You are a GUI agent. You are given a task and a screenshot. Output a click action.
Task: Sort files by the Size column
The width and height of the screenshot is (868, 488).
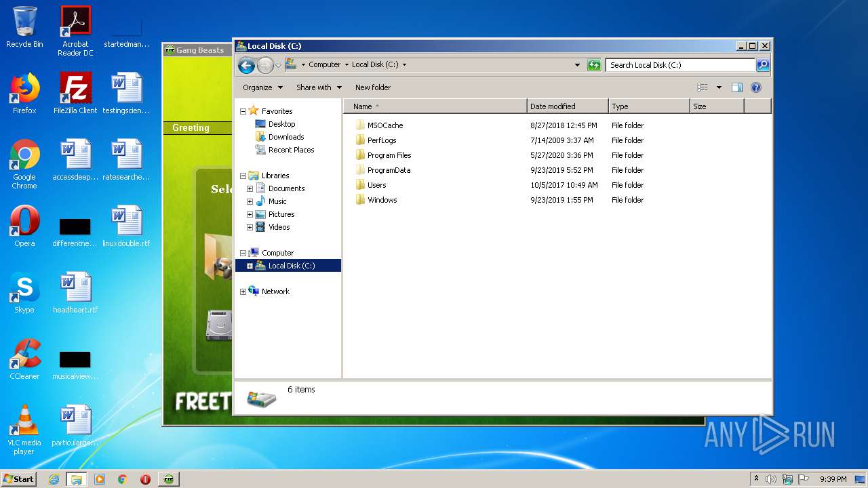(x=717, y=106)
